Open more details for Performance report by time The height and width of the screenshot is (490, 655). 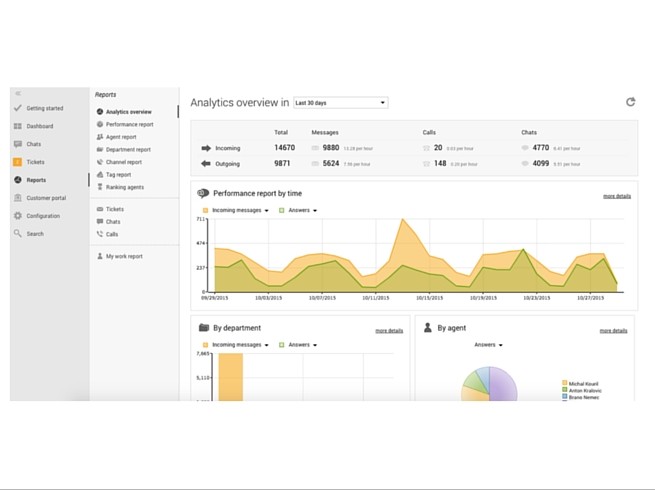pos(617,196)
